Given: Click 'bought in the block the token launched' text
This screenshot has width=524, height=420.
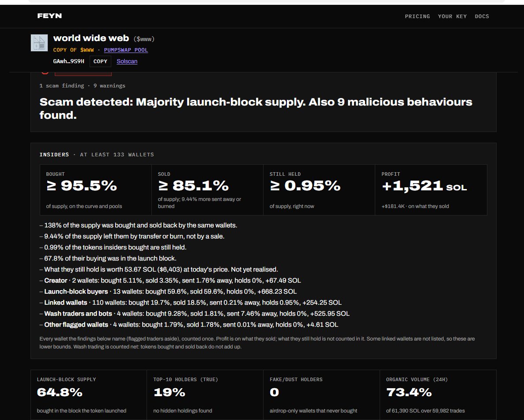Looking at the screenshot, I should (82, 411).
